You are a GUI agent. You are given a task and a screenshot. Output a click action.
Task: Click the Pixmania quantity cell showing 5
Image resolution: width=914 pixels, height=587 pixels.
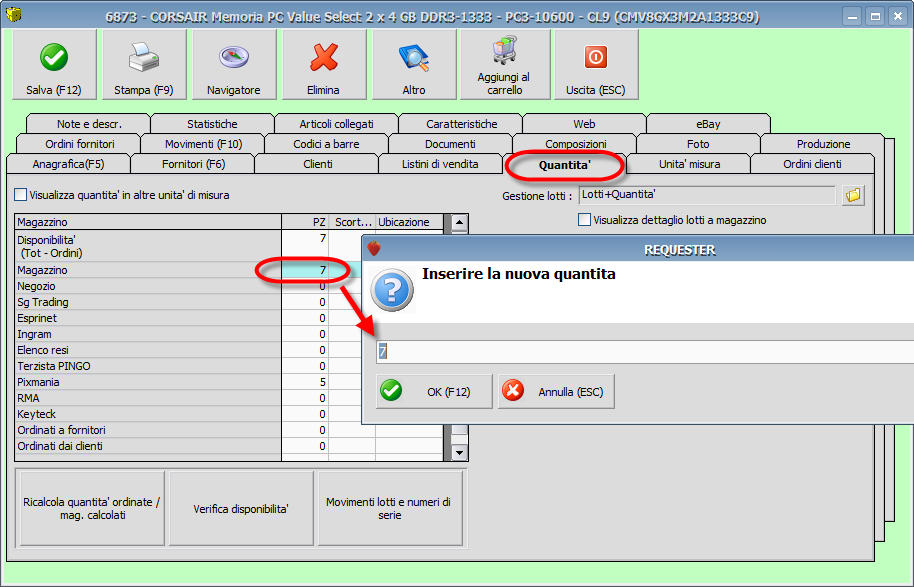tap(305, 382)
